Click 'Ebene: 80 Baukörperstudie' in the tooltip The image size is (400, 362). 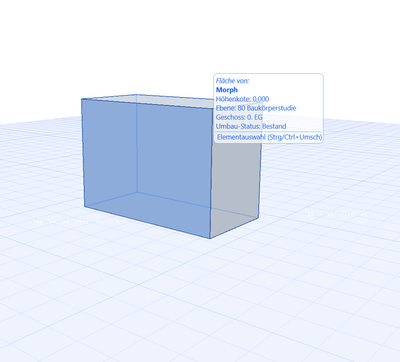(256, 108)
